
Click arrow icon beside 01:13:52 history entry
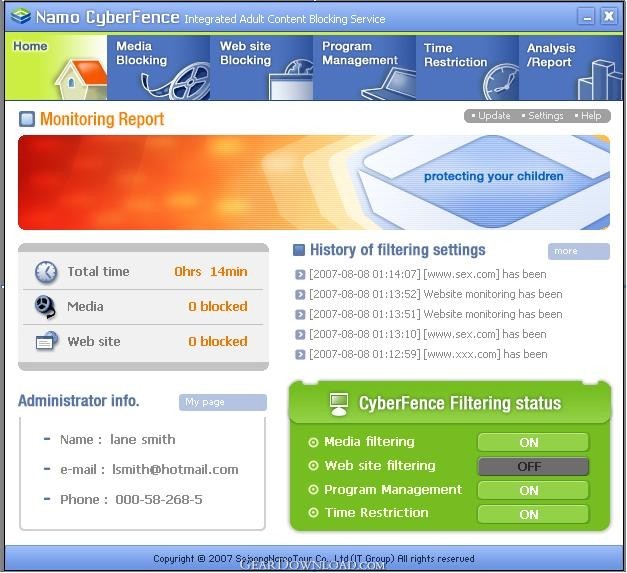tap(300, 295)
